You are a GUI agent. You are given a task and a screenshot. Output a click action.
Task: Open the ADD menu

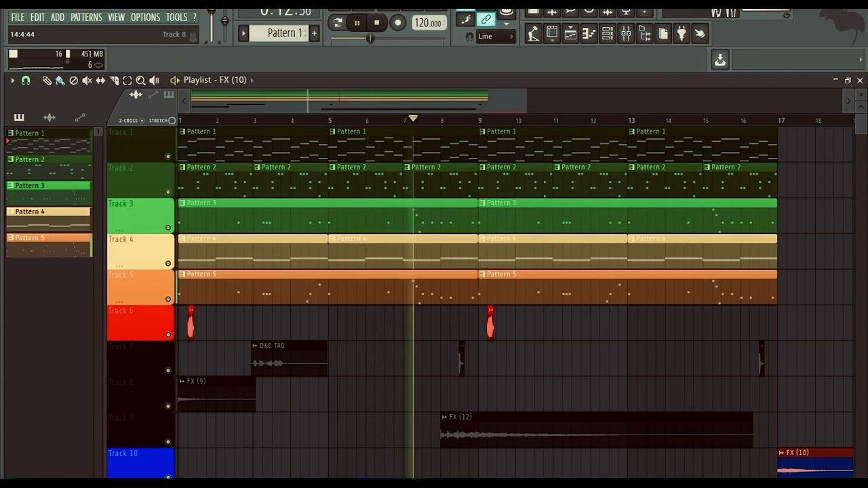[58, 17]
